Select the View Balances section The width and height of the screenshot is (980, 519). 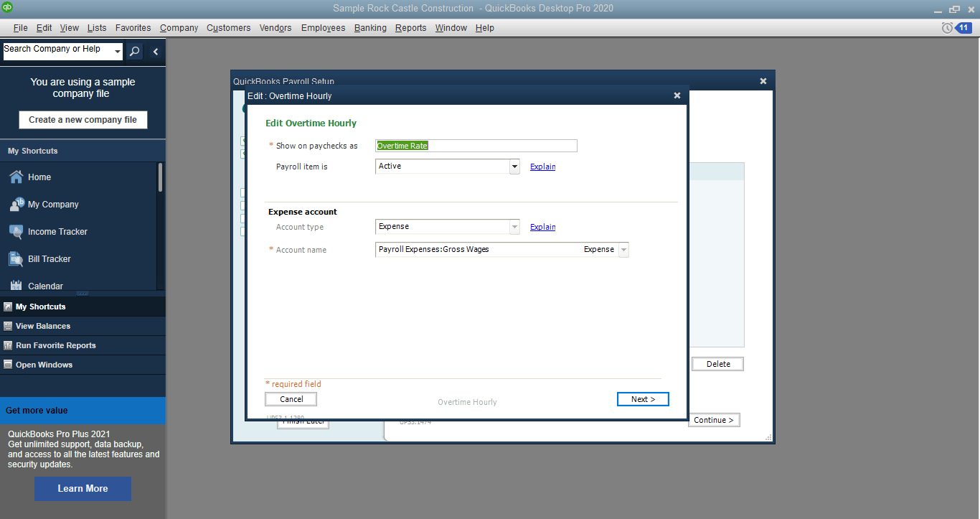[x=83, y=326]
